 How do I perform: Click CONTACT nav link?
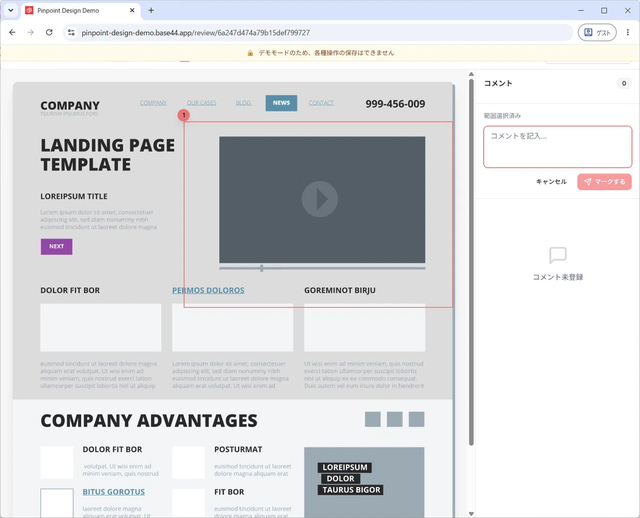[x=321, y=103]
